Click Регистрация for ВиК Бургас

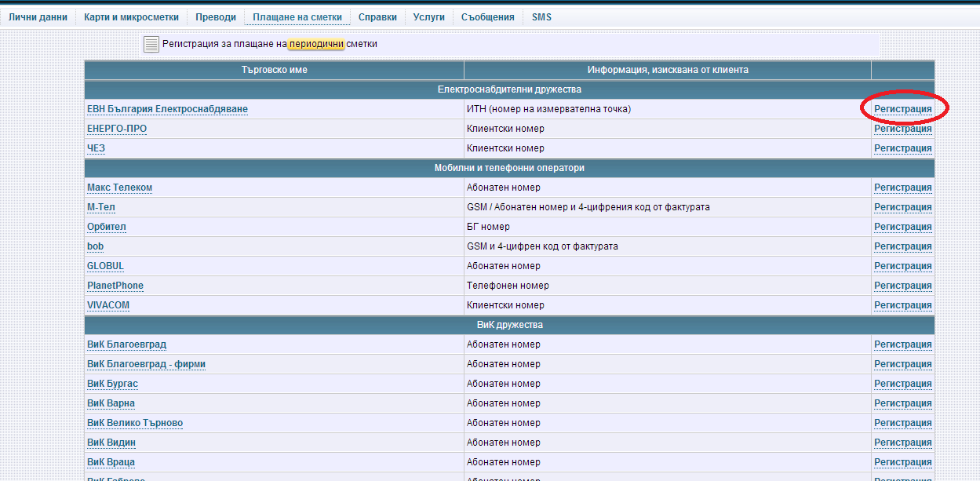coord(903,384)
